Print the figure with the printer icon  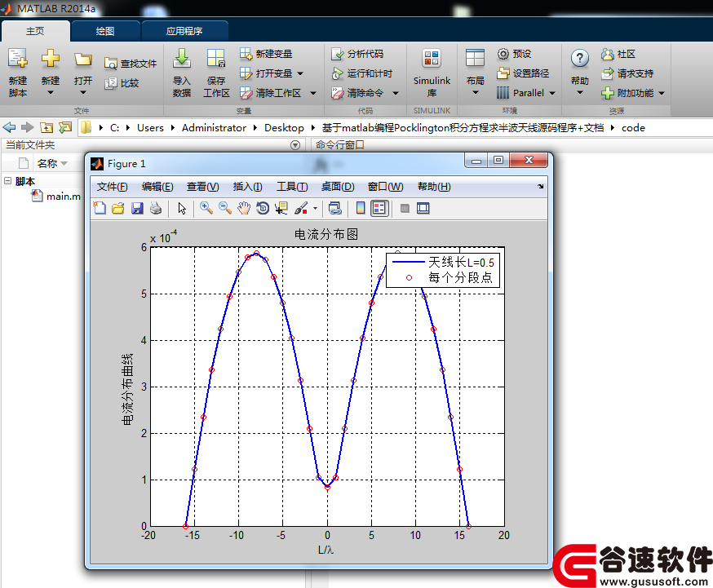(x=156, y=208)
